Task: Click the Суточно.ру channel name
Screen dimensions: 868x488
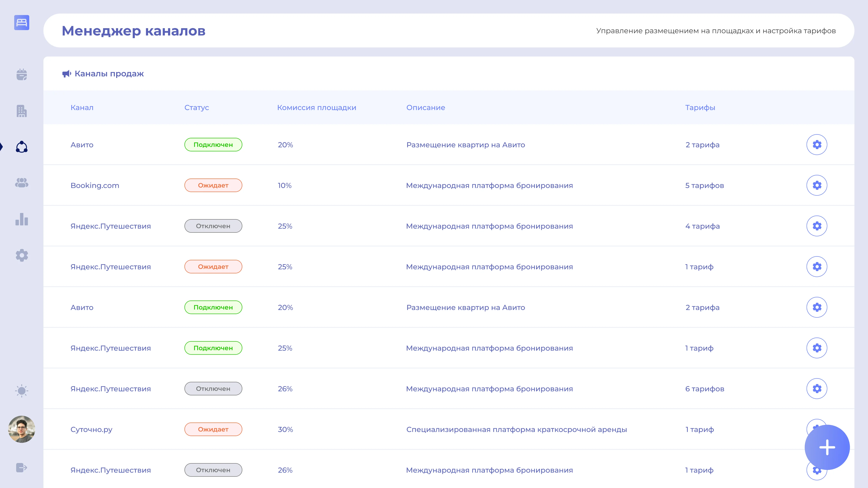Action: coord(91,429)
